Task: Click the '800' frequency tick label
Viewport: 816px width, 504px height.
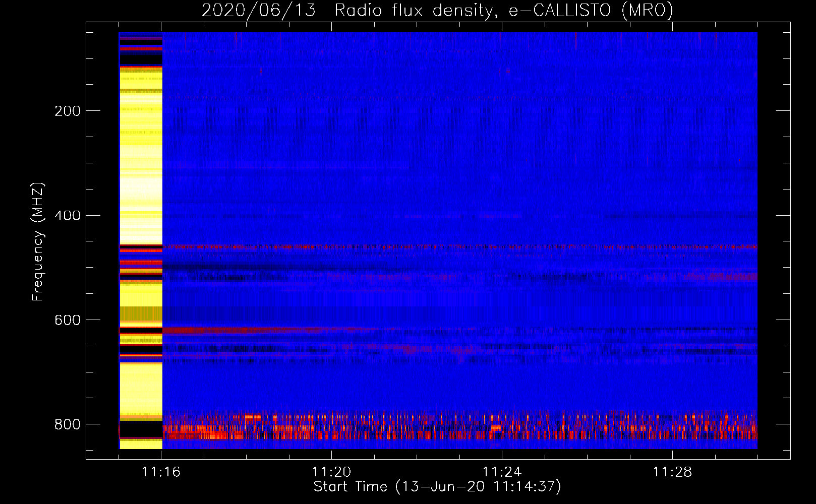Action: tap(68, 424)
